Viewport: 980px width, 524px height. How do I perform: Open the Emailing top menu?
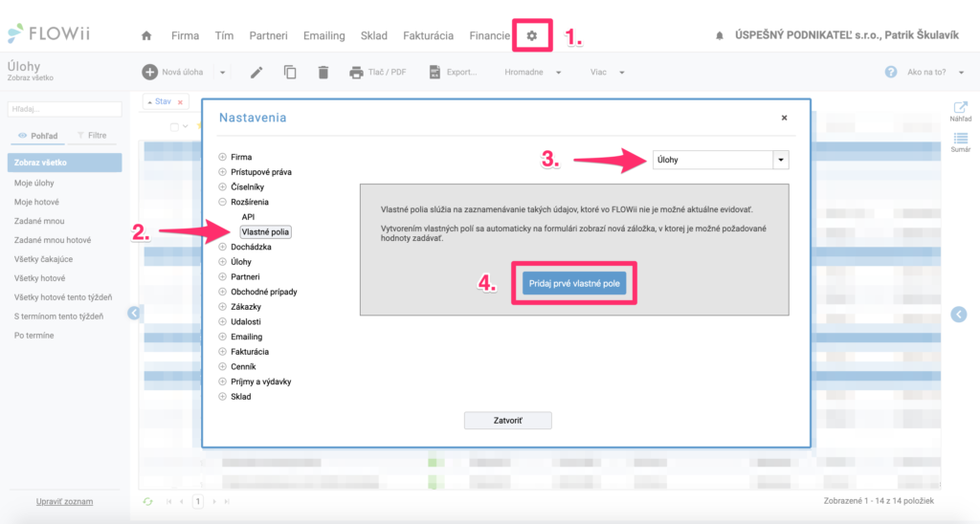pos(323,35)
